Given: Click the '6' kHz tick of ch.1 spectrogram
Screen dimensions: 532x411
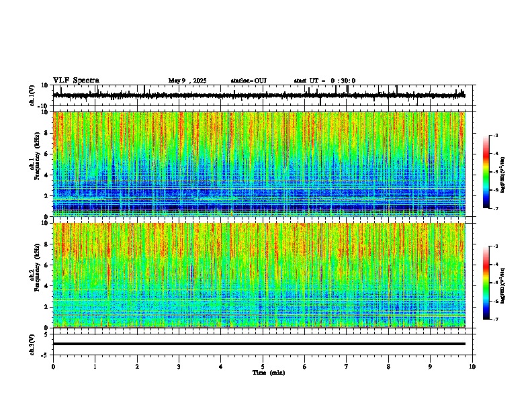Looking at the screenshot, I should 46,154.
